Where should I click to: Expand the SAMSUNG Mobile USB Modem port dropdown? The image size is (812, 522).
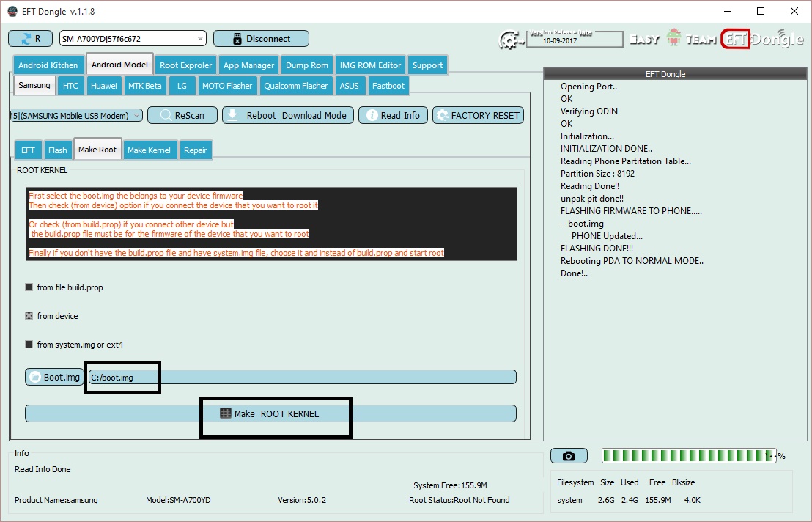[75, 116]
